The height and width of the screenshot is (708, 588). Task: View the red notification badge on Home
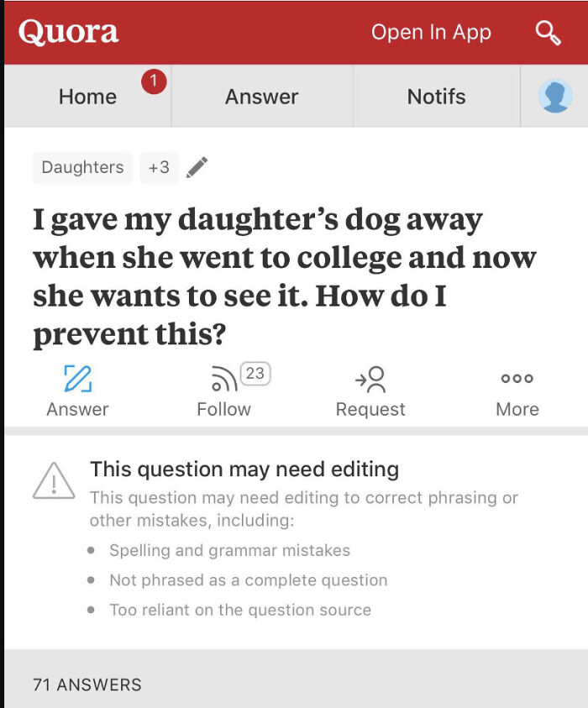[x=154, y=81]
